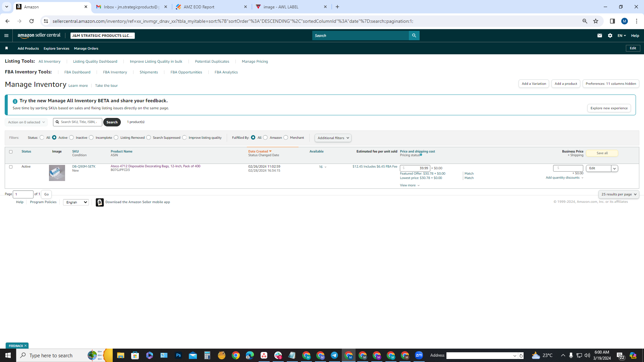This screenshot has width=644, height=362.
Task: Open Explore Services menu item
Action: (x=56, y=49)
